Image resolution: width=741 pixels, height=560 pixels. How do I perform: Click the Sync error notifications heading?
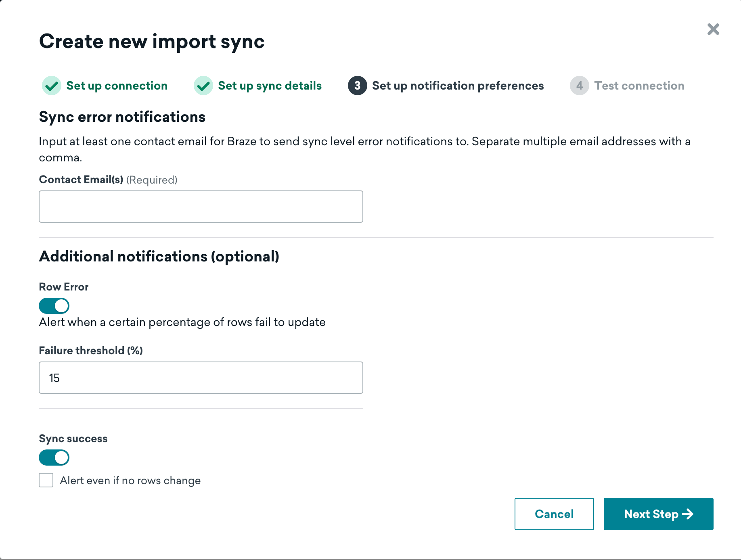[121, 117]
